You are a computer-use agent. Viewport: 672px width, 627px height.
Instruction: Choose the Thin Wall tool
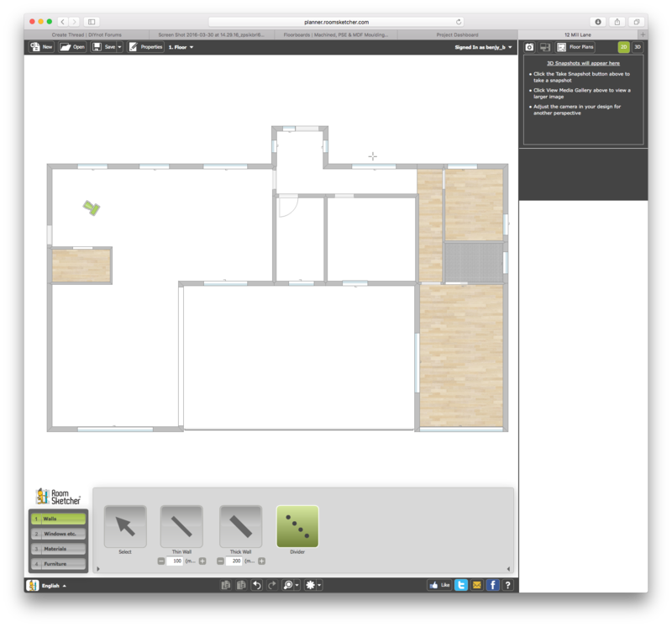pos(181,526)
